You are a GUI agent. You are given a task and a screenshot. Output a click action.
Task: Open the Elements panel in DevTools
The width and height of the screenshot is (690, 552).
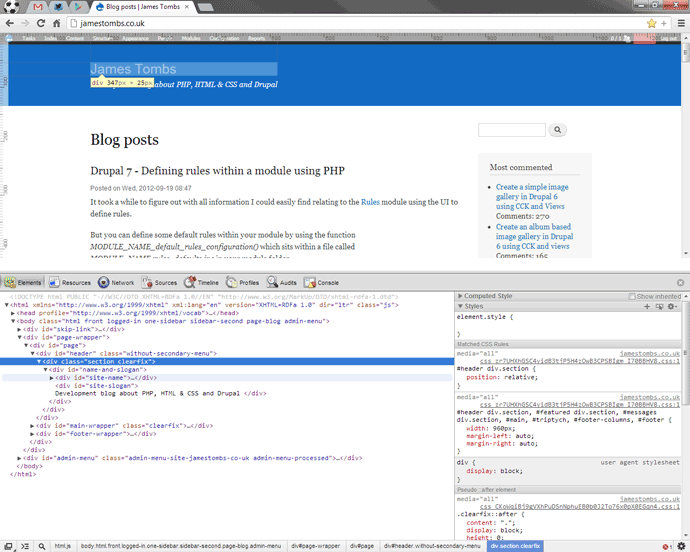pos(23,283)
